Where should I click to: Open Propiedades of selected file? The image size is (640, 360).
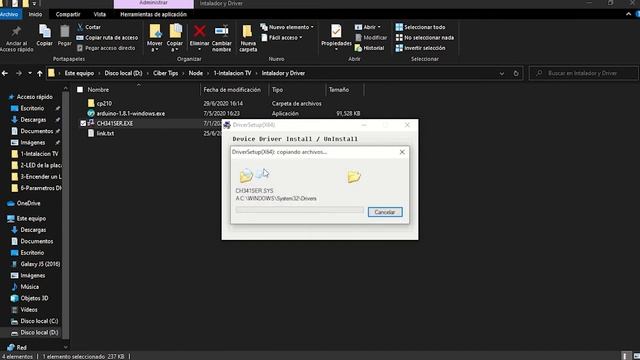pyautogui.click(x=336, y=38)
